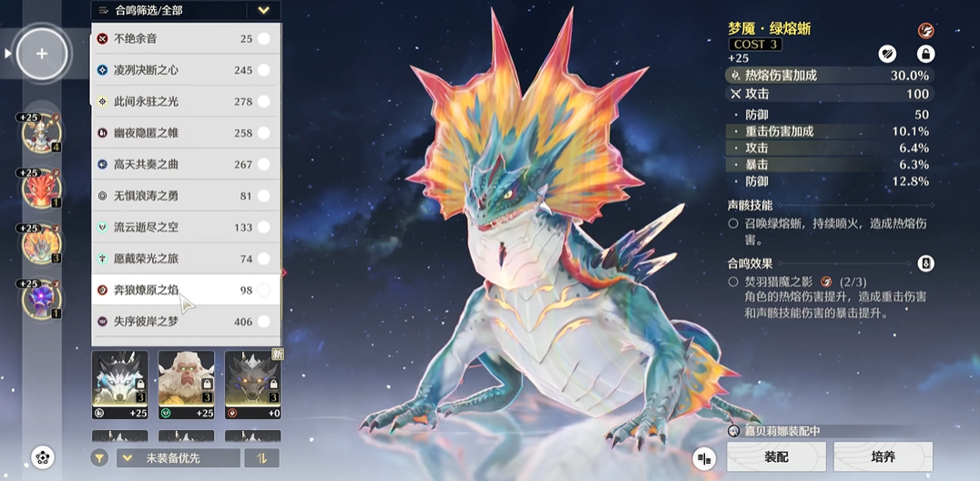The image size is (980, 481).
Task: Choose the 高天共奏之曲 filter entry
Action: point(186,165)
